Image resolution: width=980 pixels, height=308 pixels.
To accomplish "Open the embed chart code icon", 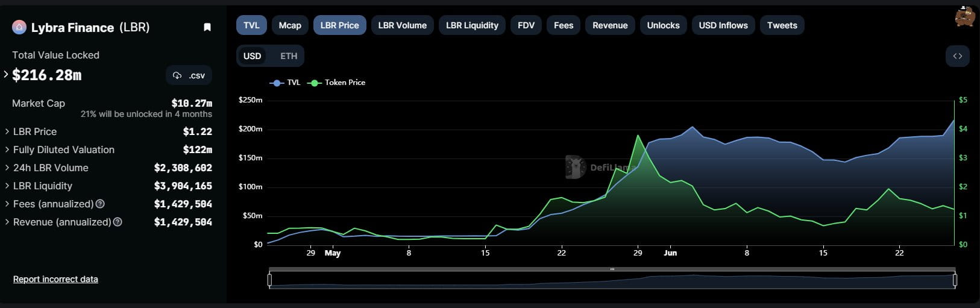I will (957, 56).
